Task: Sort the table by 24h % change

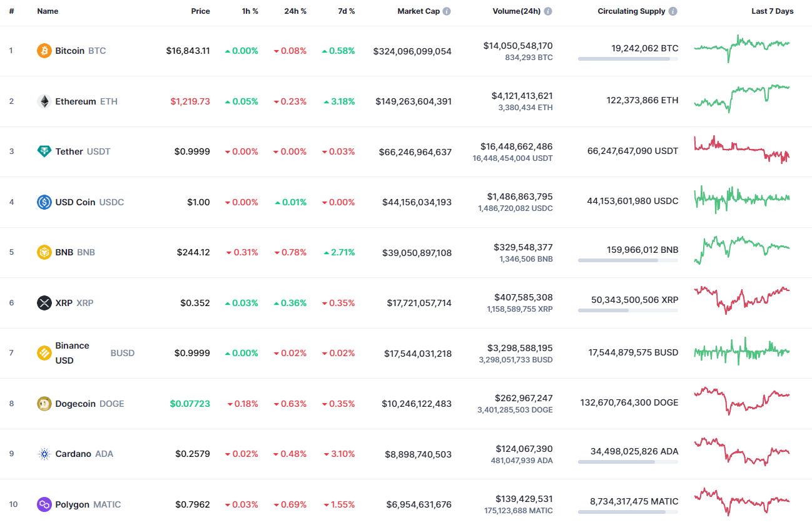Action: 295,11
